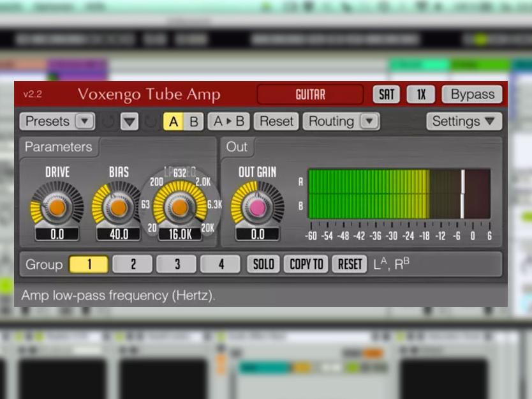The width and height of the screenshot is (532, 399).
Task: Click the hint text Amp low-pass frequency (Hertz).
Action: pyautogui.click(x=118, y=296)
